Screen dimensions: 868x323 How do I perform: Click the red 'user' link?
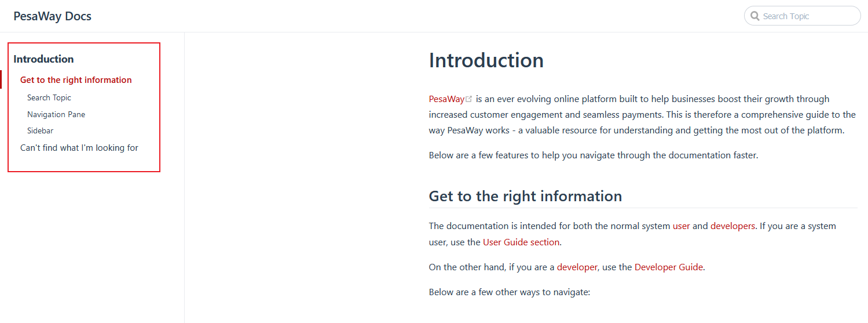click(681, 226)
